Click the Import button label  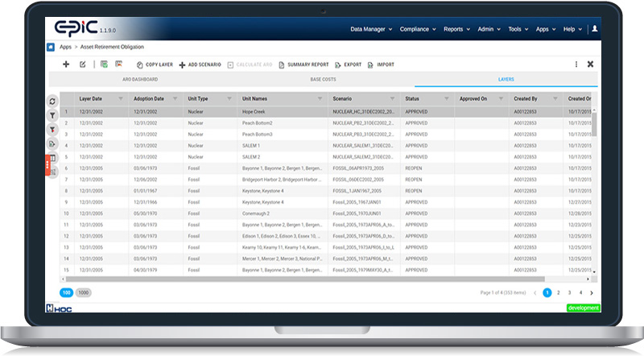(386, 65)
